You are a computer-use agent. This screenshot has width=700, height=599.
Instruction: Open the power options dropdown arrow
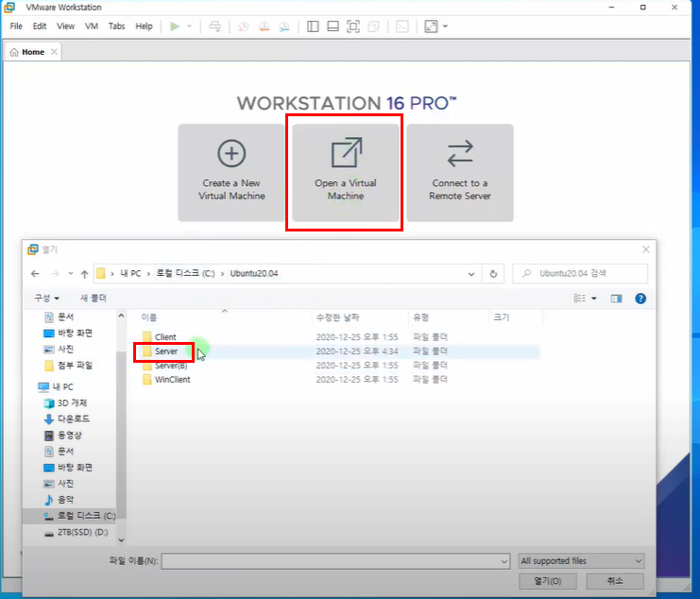click(x=189, y=26)
